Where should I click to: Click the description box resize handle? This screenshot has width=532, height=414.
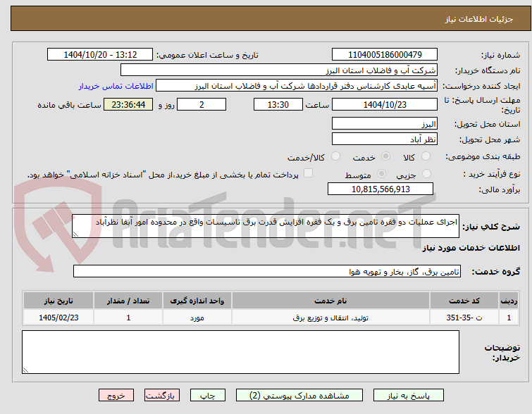pos(75,234)
